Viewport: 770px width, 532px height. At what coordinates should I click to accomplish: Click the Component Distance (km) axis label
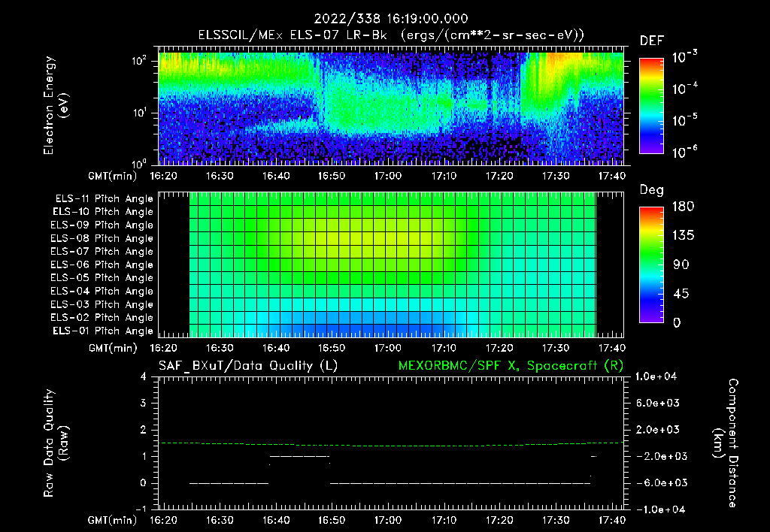pos(726,443)
